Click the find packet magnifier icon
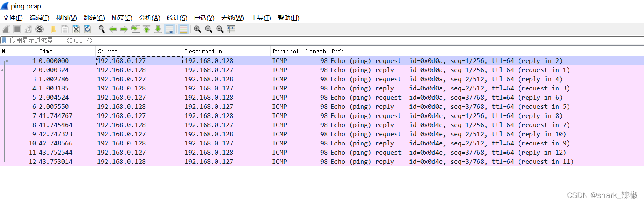644x203 pixels. pos(102,29)
